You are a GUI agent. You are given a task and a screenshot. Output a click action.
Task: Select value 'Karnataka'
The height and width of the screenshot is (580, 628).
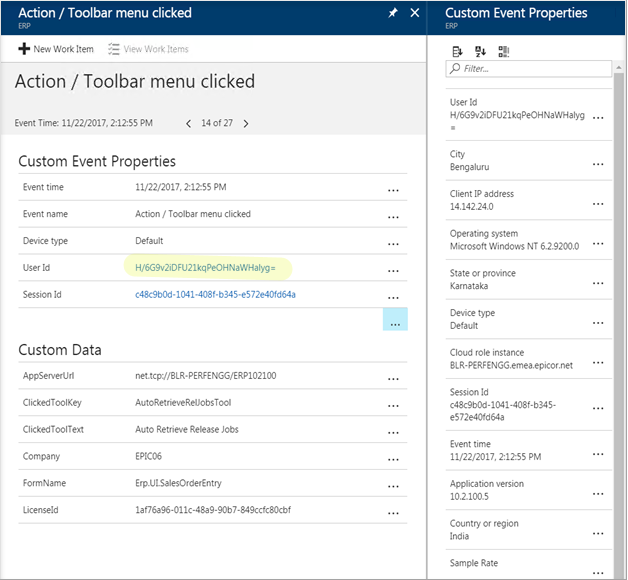[x=469, y=286]
